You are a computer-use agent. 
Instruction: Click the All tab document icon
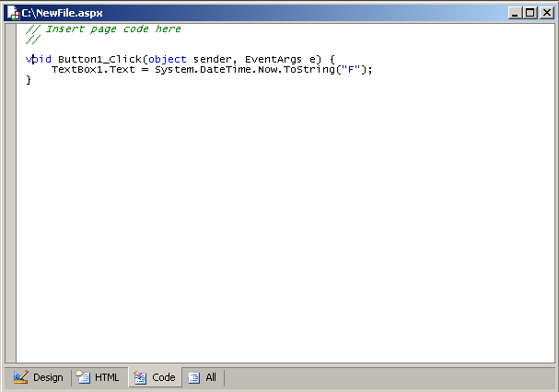(194, 377)
